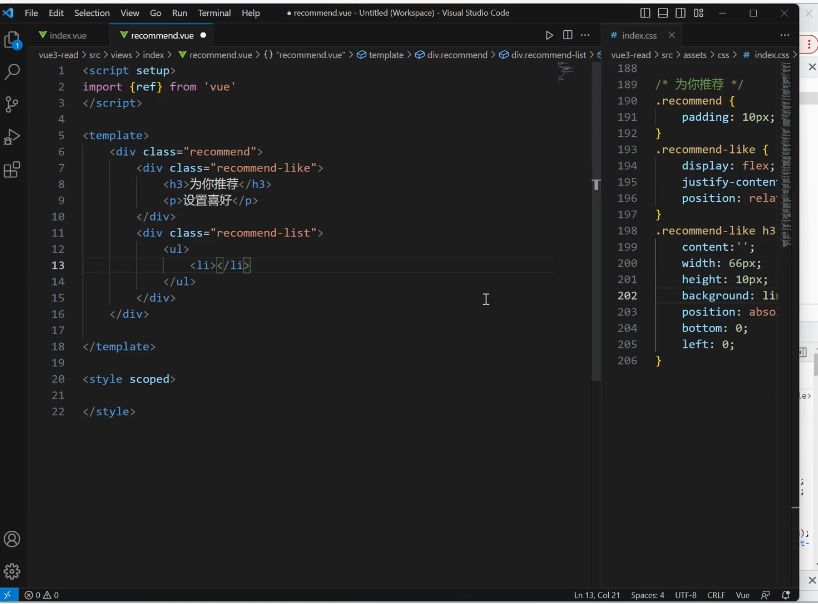Click the 'import {ref} from' statement on line 2
Image resolution: width=818 pixels, height=604 pixels.
pos(139,87)
